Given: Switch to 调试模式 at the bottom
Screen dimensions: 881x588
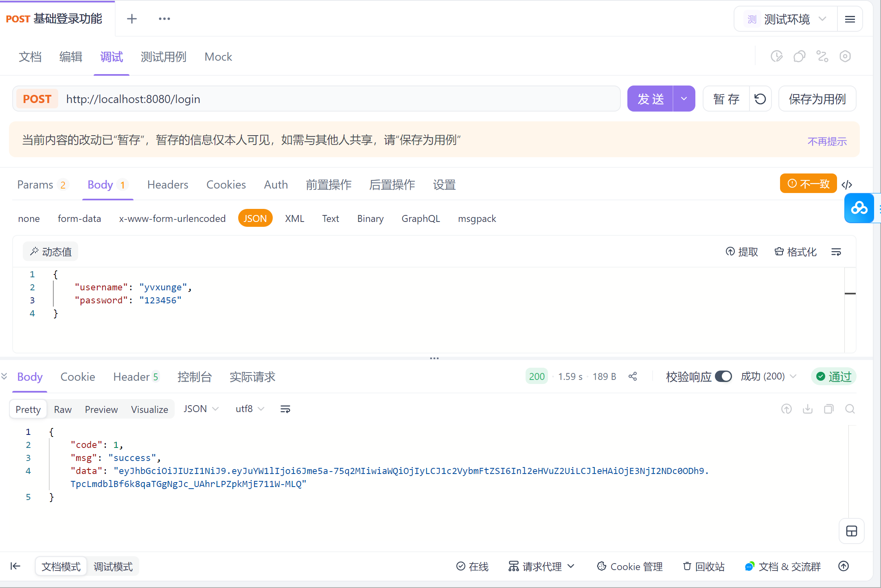Looking at the screenshot, I should [x=113, y=566].
